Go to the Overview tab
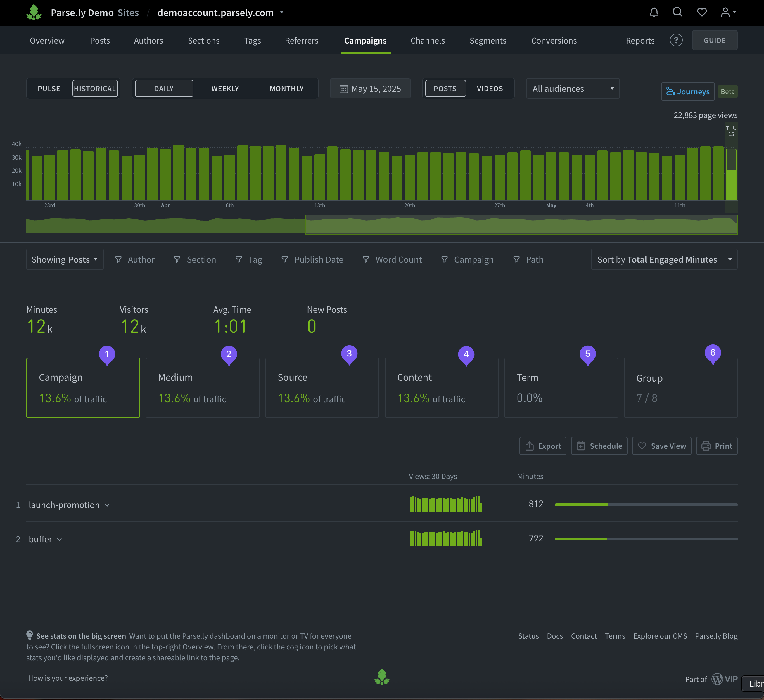 click(x=47, y=41)
